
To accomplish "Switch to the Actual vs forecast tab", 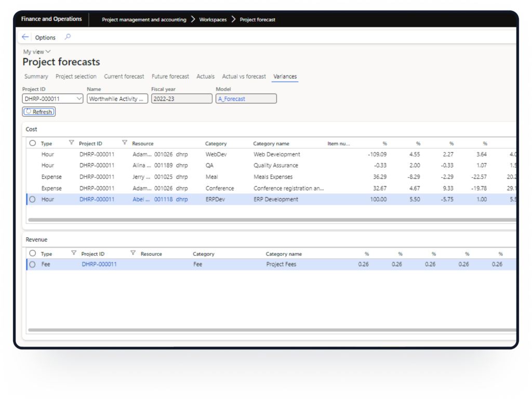I will click(x=244, y=76).
